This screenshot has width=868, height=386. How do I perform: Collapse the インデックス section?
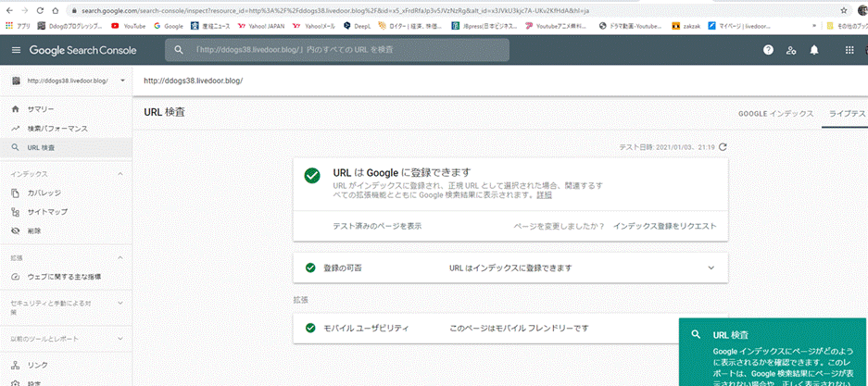pos(120,174)
